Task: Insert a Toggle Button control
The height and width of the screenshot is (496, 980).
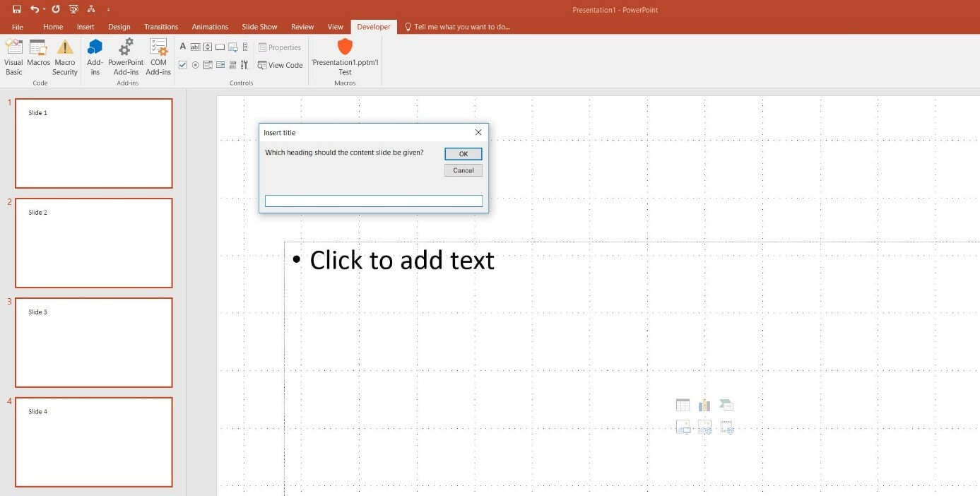Action: tap(232, 65)
